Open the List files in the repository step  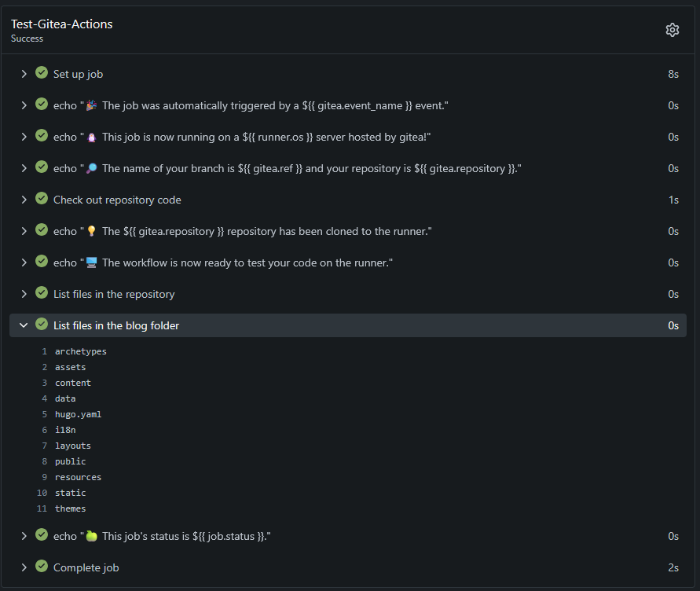coord(114,294)
